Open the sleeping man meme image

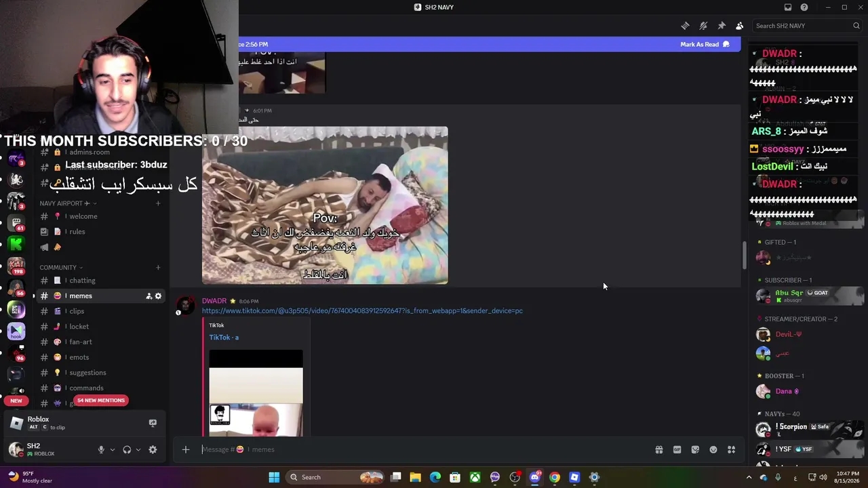[x=325, y=205]
